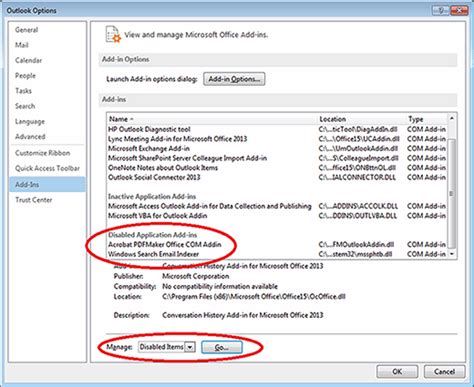Click the Add-in Options button
This screenshot has width=474, height=387.
[x=234, y=79]
